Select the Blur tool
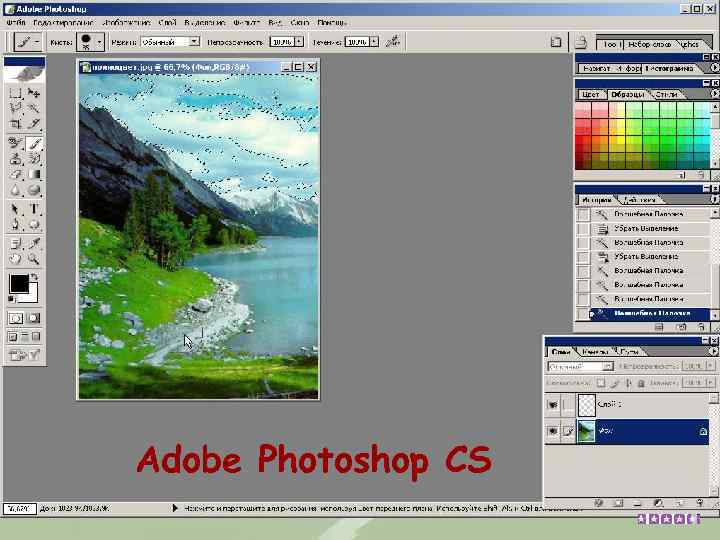This screenshot has height=540, width=720. coord(15,190)
